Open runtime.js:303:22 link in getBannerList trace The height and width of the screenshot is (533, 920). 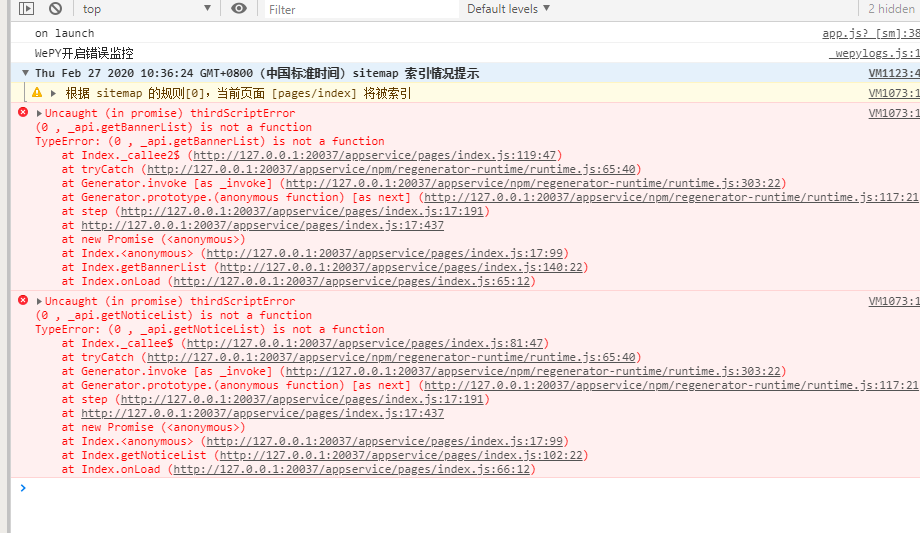click(x=533, y=184)
